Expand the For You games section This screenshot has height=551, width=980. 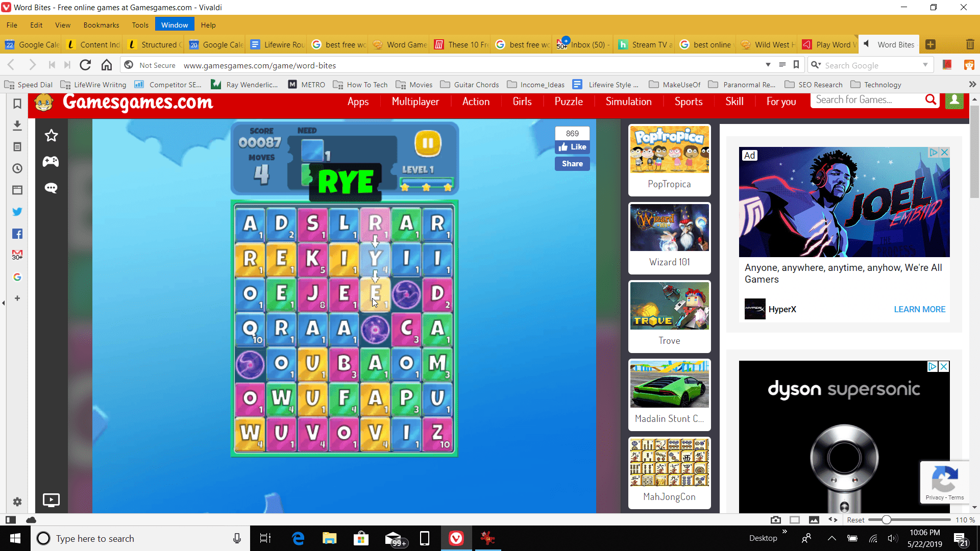tap(780, 102)
